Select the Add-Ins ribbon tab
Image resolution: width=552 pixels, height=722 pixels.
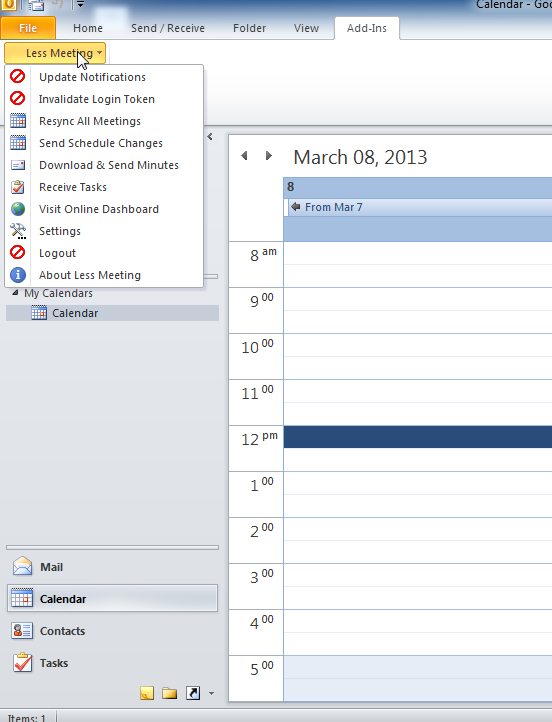(367, 28)
